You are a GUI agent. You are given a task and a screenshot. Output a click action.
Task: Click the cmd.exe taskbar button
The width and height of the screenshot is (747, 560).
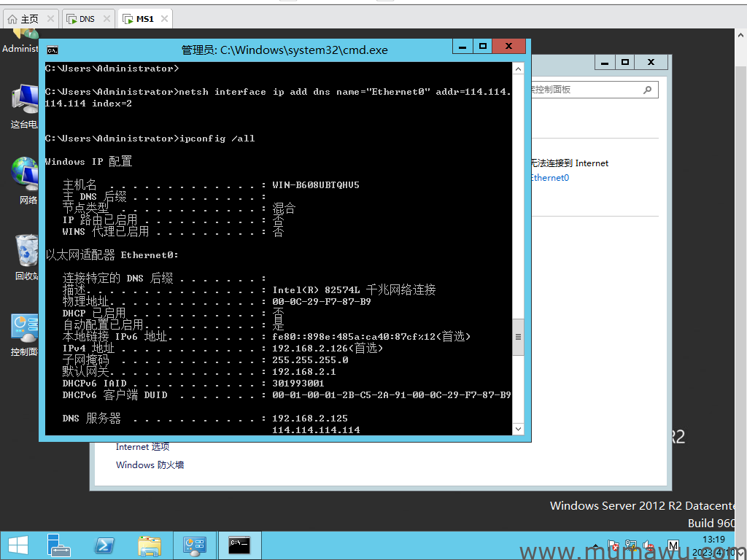tap(240, 545)
